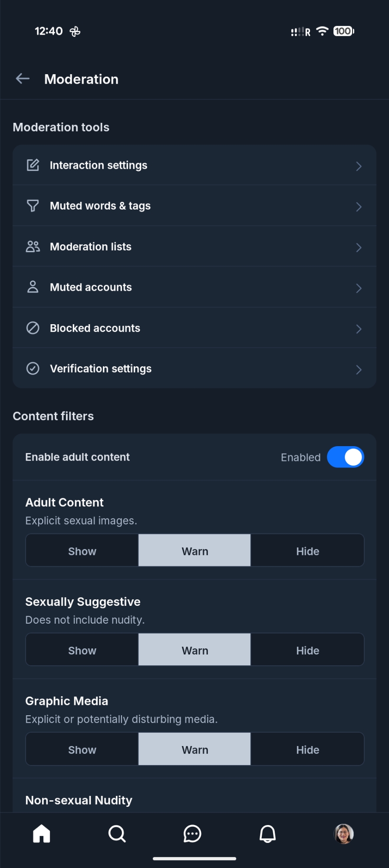The height and width of the screenshot is (868, 389).
Task: Set Graphic Media to Hide
Action: pos(307,750)
